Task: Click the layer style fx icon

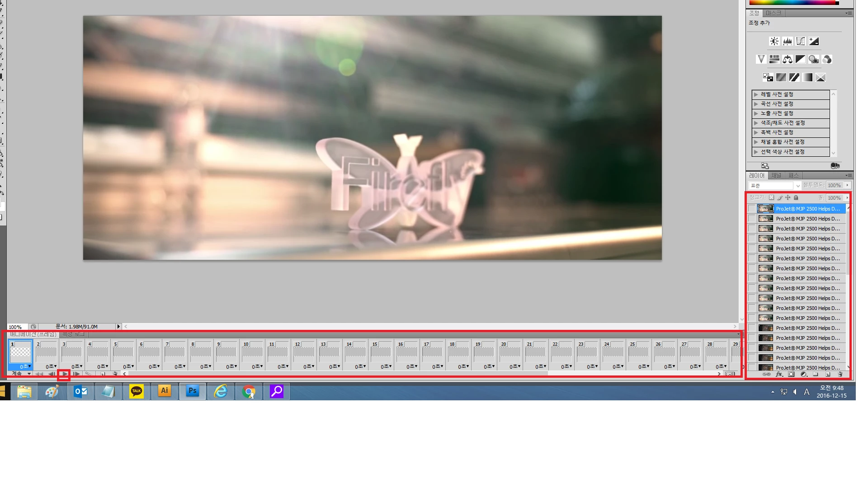Action: coord(779,374)
